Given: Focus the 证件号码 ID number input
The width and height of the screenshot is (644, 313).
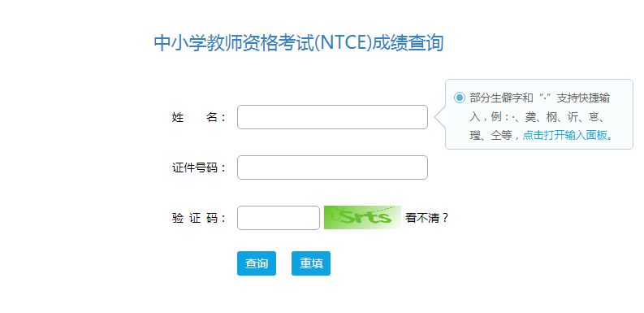Looking at the screenshot, I should [332, 167].
